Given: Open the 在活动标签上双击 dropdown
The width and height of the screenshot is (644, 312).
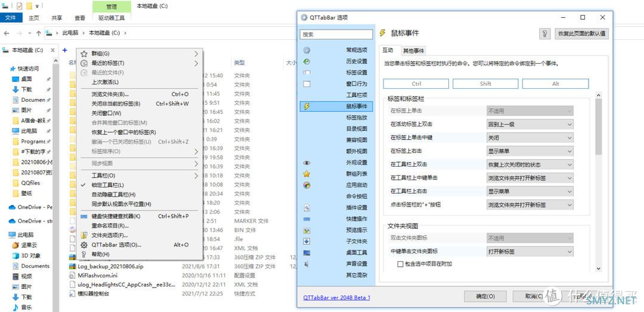Looking at the screenshot, I should [x=530, y=124].
